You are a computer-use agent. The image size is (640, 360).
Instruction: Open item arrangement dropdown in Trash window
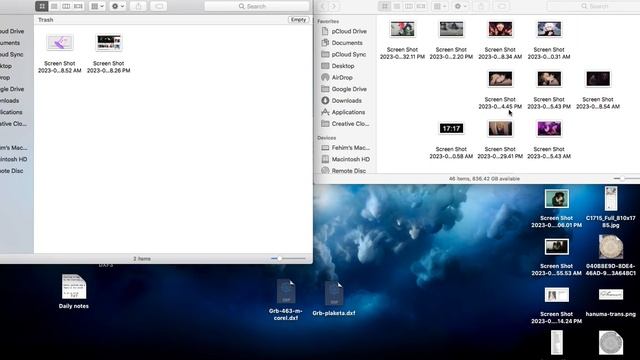coord(97,6)
